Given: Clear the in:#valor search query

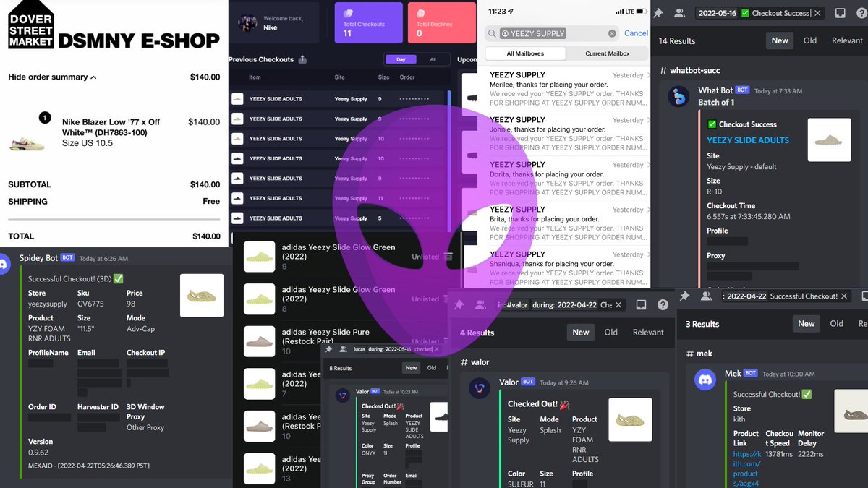Looking at the screenshot, I should pos(618,305).
